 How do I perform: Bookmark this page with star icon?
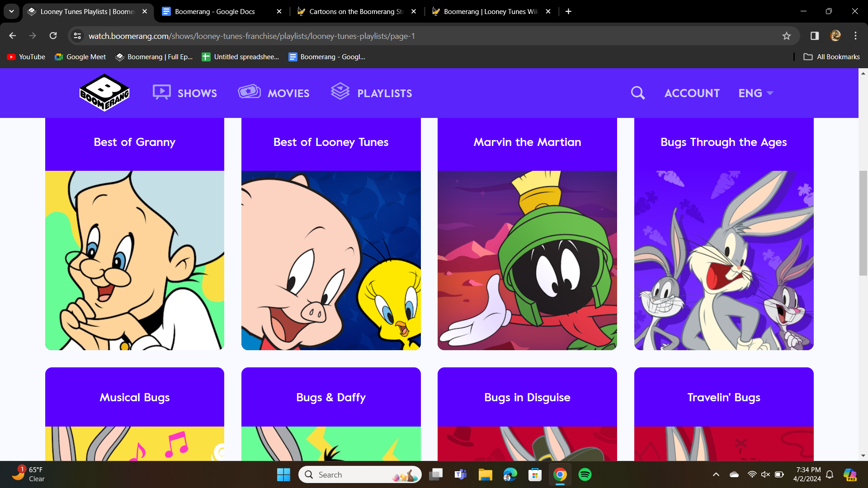pyautogui.click(x=787, y=36)
